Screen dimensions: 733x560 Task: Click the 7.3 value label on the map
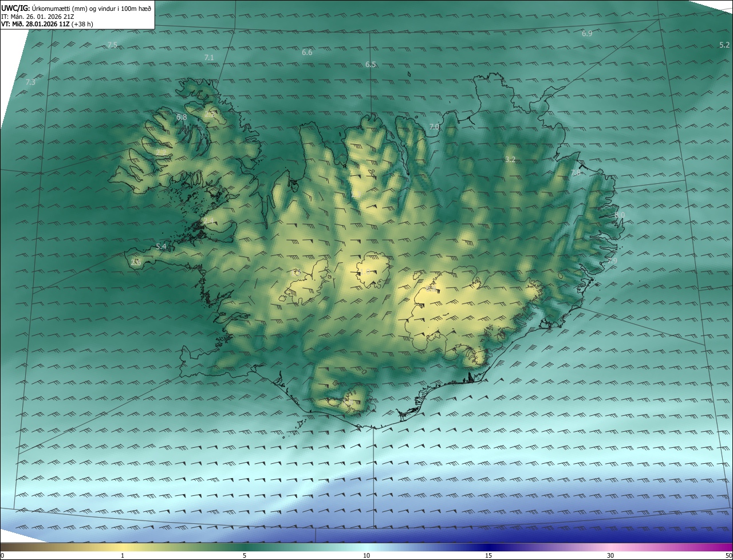pos(30,82)
